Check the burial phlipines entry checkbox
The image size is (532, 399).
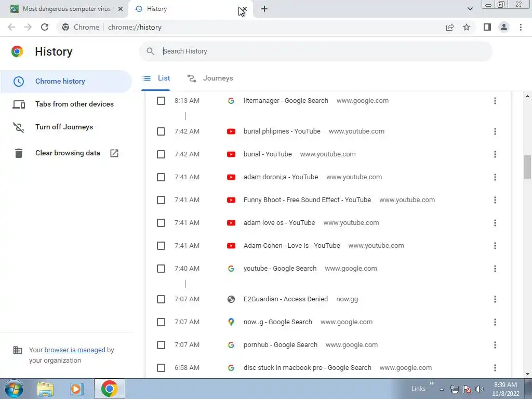[161, 131]
